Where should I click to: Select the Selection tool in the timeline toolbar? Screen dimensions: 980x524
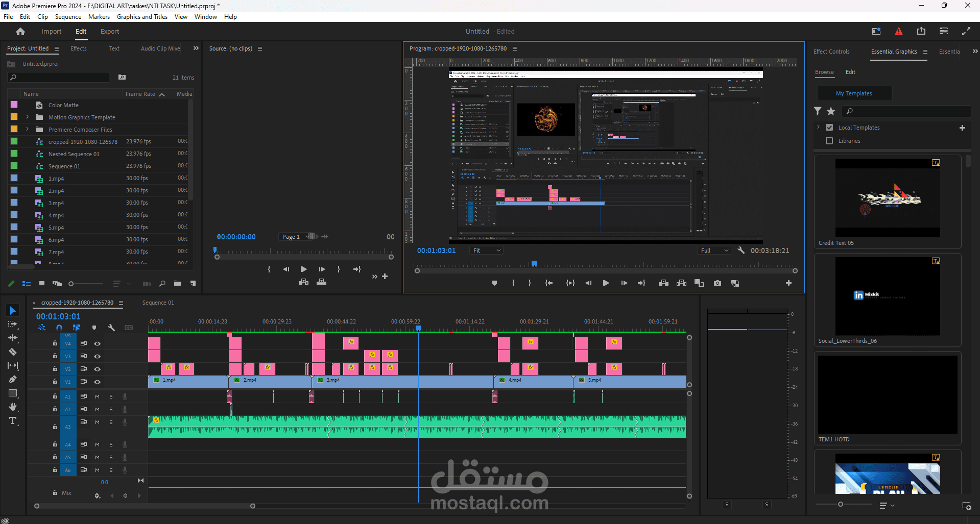click(x=13, y=311)
